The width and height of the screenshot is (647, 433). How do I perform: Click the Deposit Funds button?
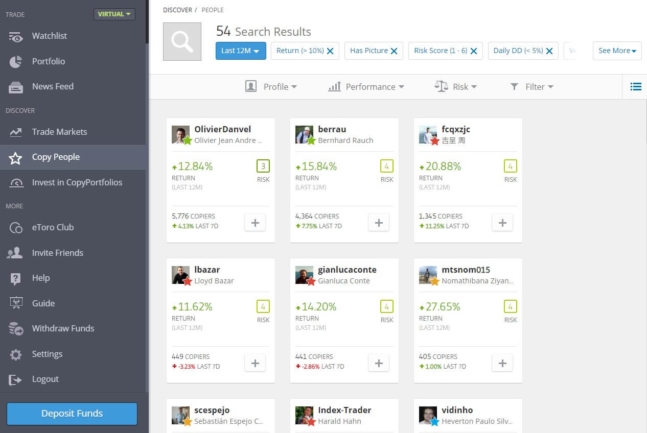[72, 414]
